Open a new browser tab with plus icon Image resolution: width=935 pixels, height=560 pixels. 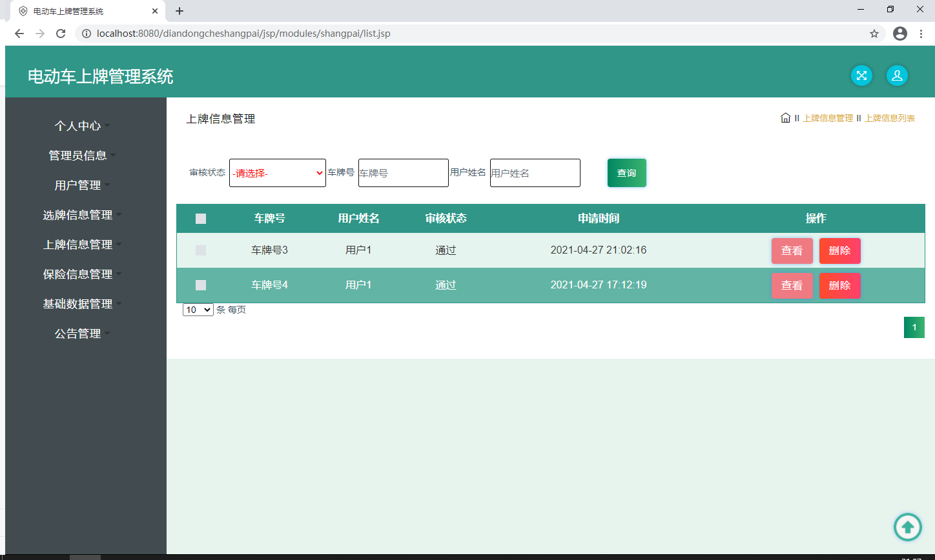pos(180,11)
